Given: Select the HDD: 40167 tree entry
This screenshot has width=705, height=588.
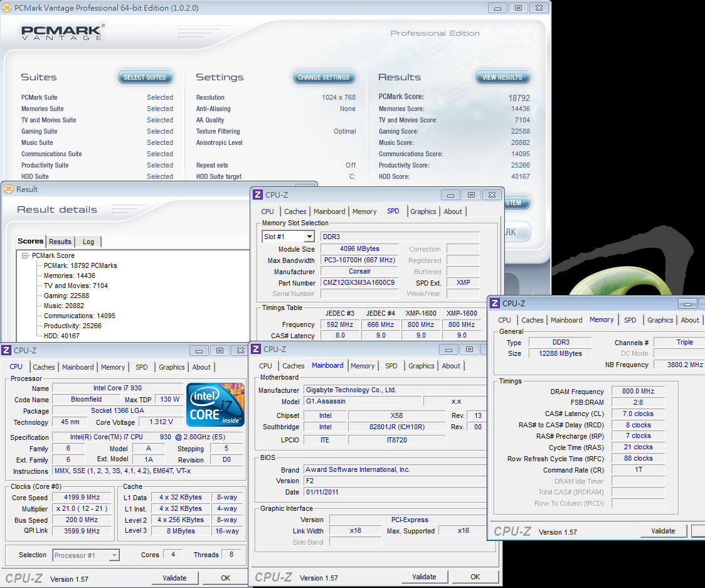Looking at the screenshot, I should pyautogui.click(x=61, y=336).
